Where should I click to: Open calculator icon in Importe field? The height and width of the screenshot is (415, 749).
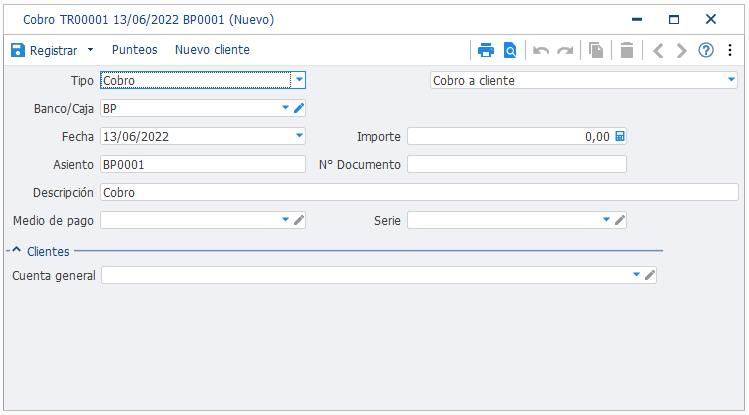[620, 137]
